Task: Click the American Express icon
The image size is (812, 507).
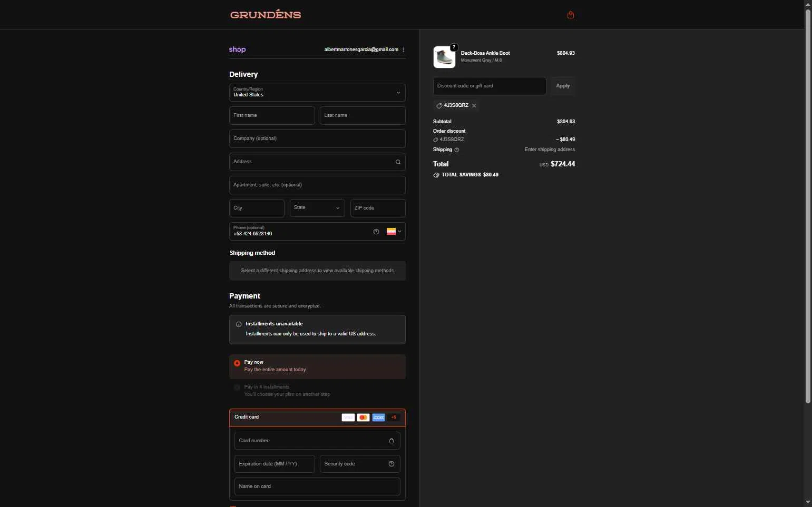Action: pyautogui.click(x=378, y=417)
